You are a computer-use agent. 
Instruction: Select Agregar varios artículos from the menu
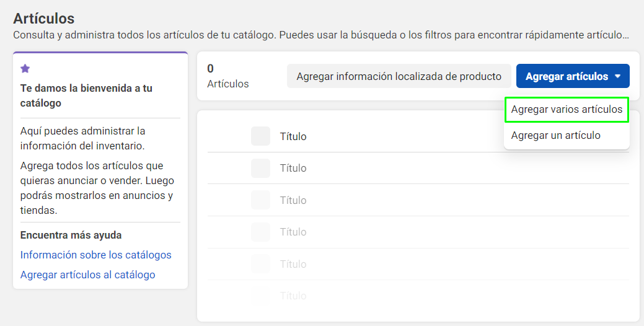point(567,110)
